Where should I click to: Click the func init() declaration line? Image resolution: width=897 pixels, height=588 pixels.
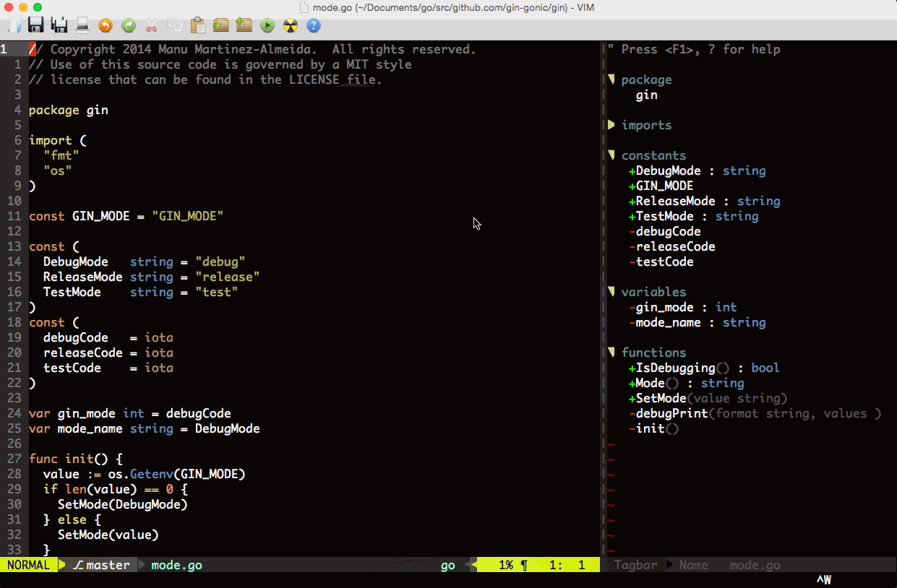[76, 459]
